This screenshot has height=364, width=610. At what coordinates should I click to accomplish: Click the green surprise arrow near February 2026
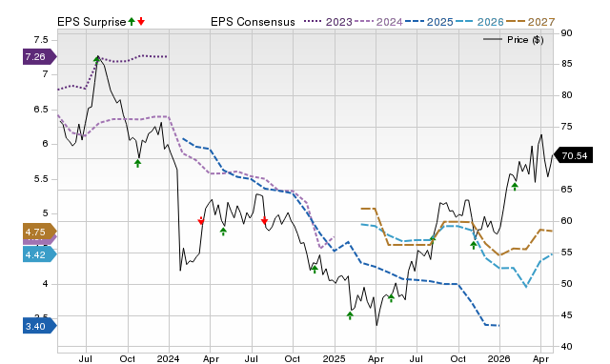point(515,187)
